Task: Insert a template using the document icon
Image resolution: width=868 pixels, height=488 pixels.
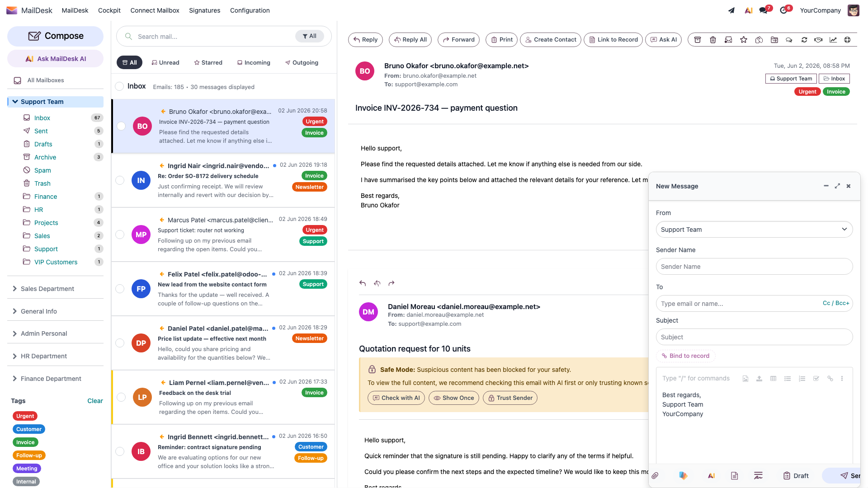Action: [735, 475]
